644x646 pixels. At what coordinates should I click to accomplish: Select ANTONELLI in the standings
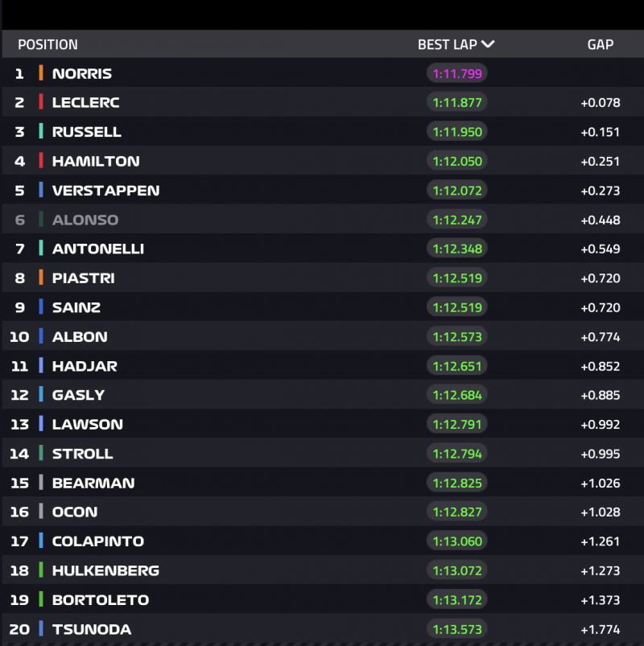coord(98,249)
